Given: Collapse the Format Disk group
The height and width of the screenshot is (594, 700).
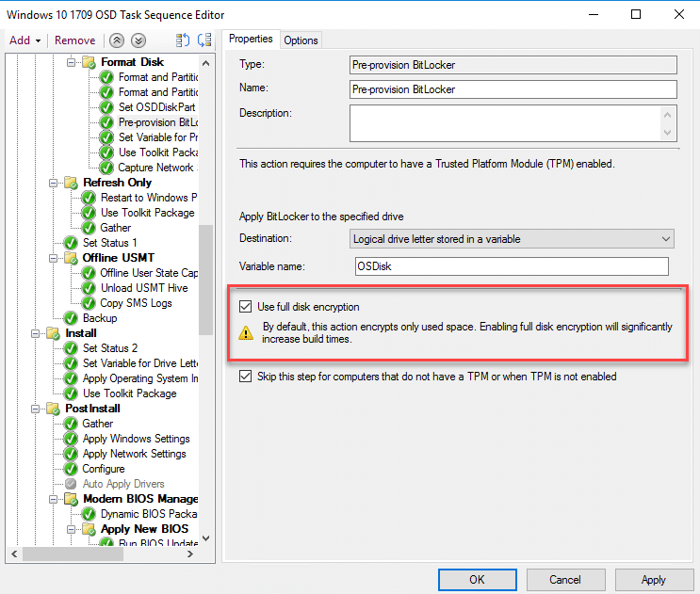Looking at the screenshot, I should point(71,62).
